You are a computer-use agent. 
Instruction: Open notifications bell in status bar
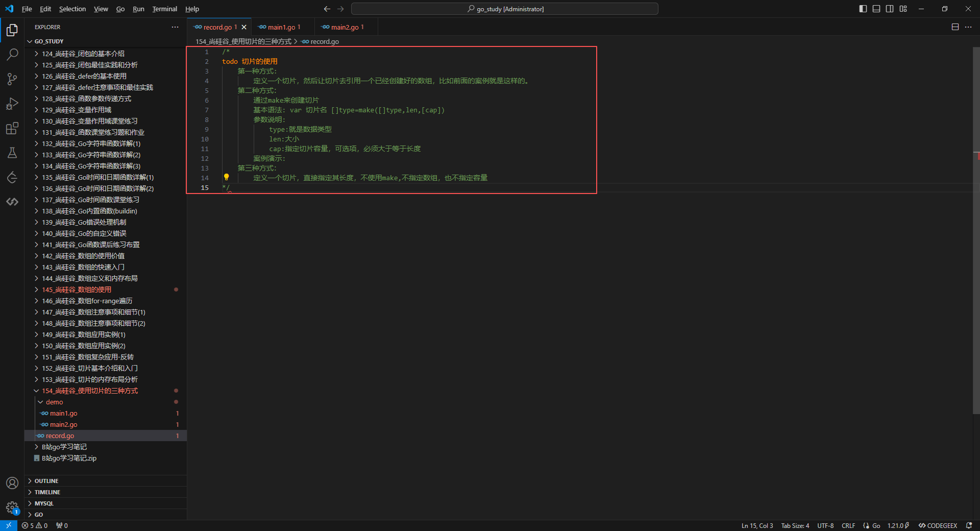coord(969,525)
